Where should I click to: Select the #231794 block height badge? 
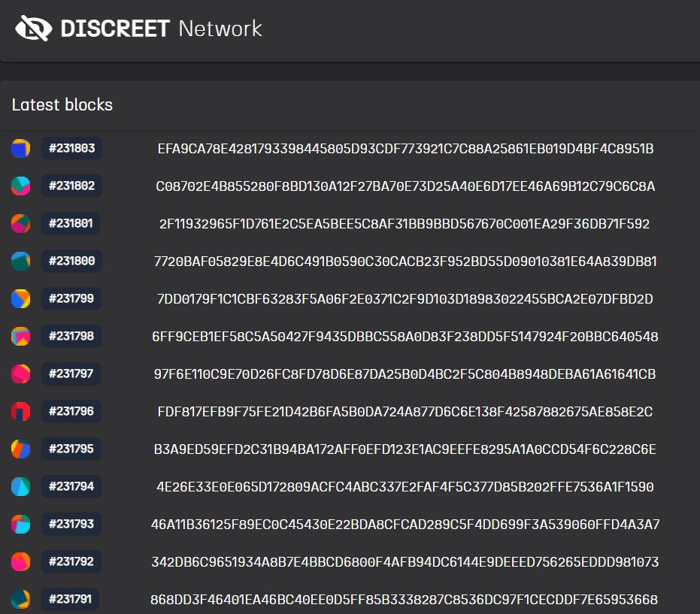pos(71,486)
